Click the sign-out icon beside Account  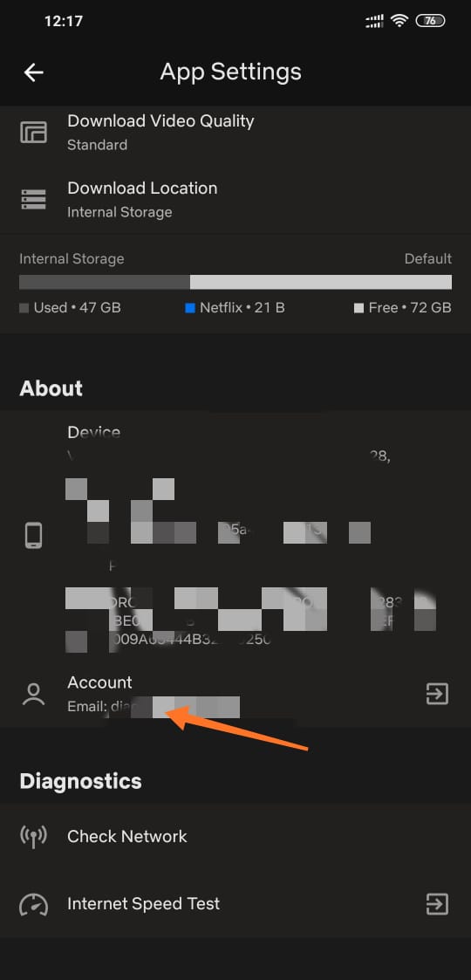click(437, 694)
